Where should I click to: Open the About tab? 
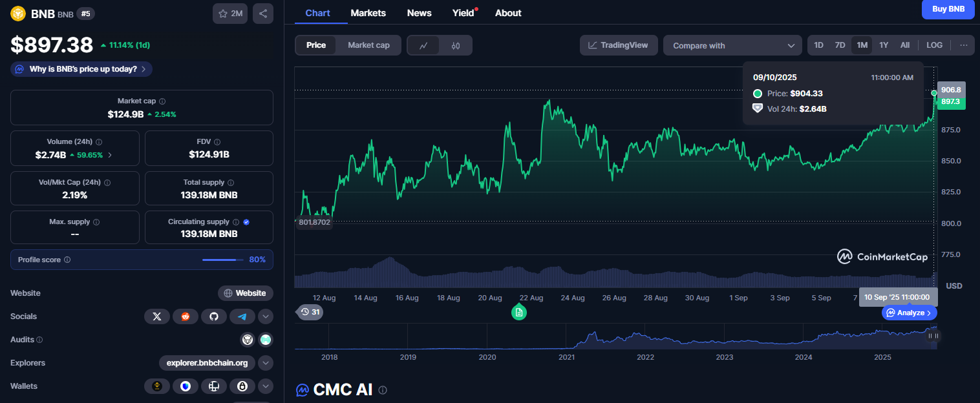point(508,13)
